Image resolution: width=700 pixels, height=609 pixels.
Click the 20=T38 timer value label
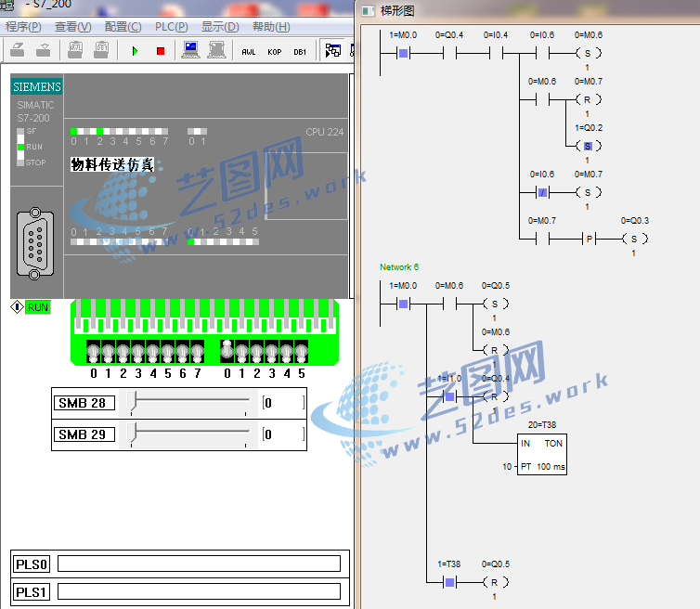tap(542, 424)
